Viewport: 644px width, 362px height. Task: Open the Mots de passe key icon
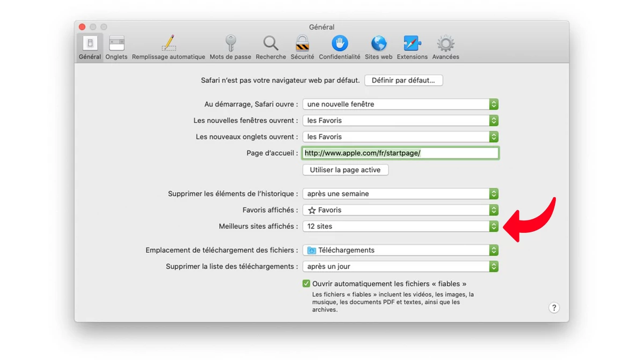pos(230,43)
